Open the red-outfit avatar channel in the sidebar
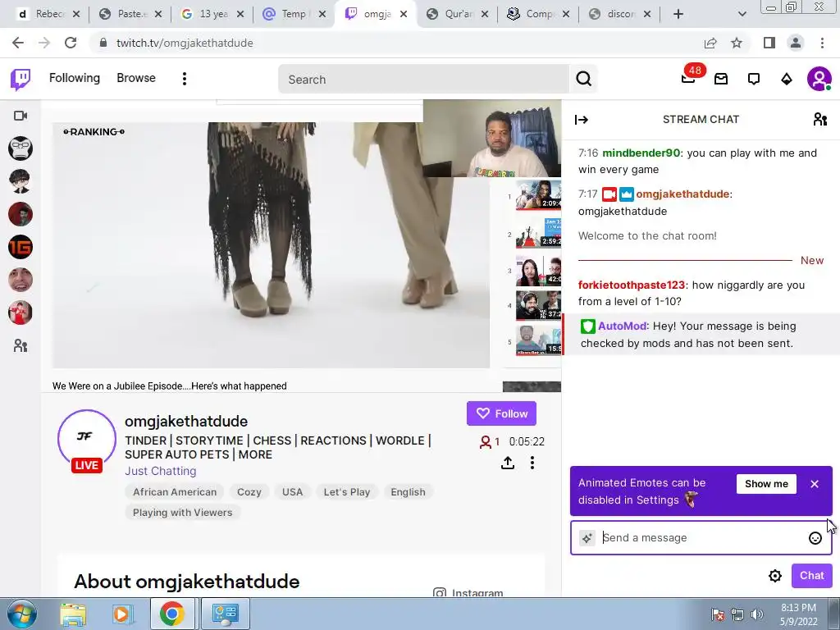Viewport: 840px width, 630px height. click(x=21, y=313)
